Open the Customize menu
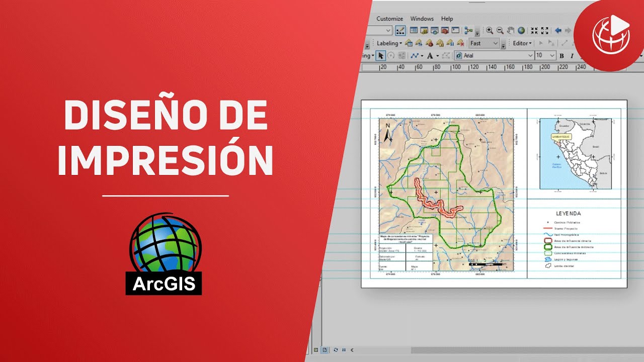Viewport: 644px width, 362px height. (x=390, y=19)
